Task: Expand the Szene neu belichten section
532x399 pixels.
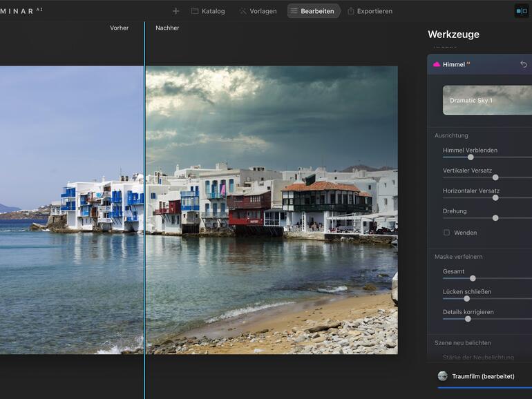Action: click(x=462, y=343)
